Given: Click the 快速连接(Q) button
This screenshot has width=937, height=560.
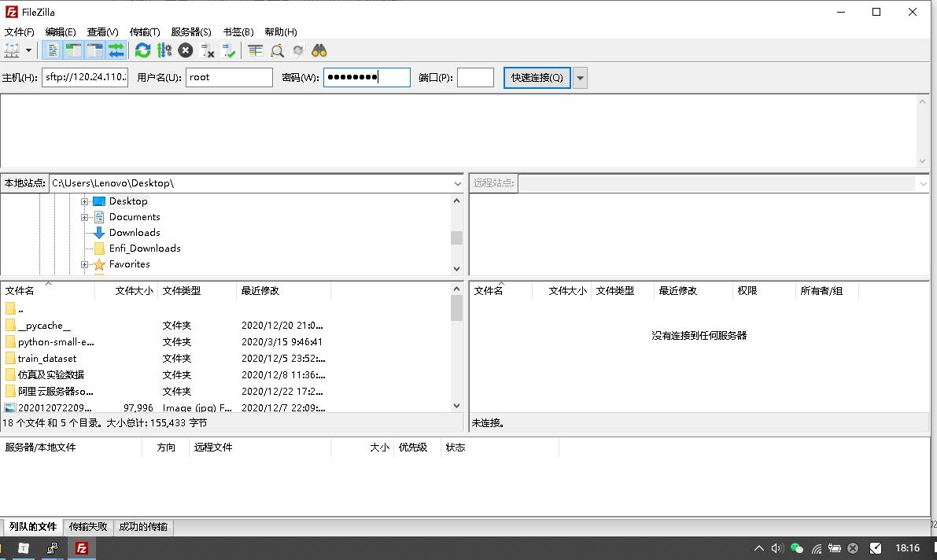Looking at the screenshot, I should pos(537,78).
